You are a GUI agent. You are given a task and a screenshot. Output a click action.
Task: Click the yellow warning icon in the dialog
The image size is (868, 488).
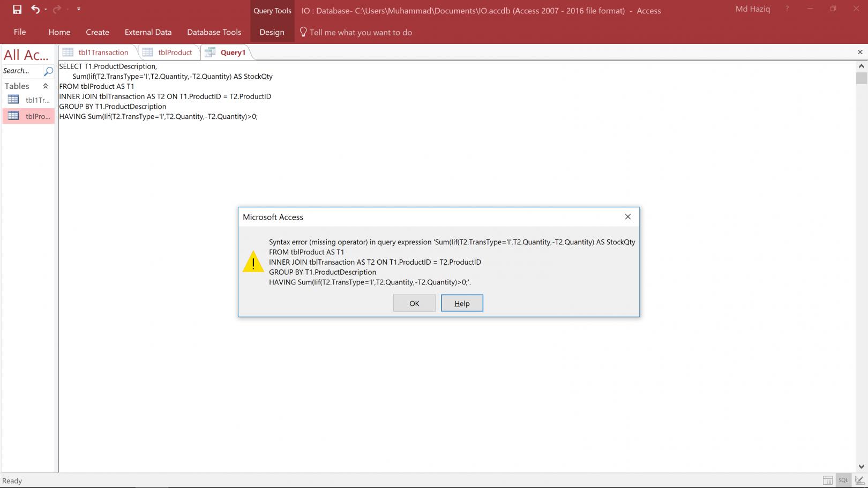pos(253,262)
